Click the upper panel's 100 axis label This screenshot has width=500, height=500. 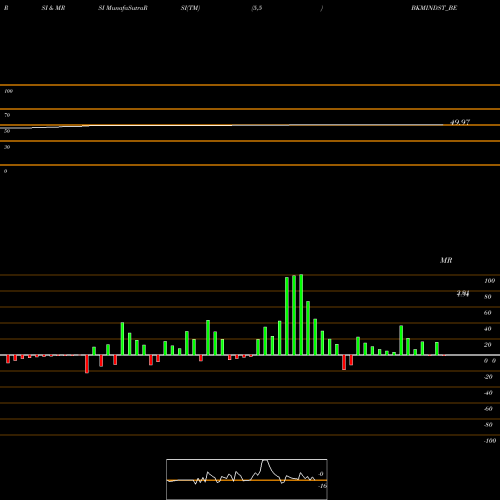pyautogui.click(x=8, y=91)
